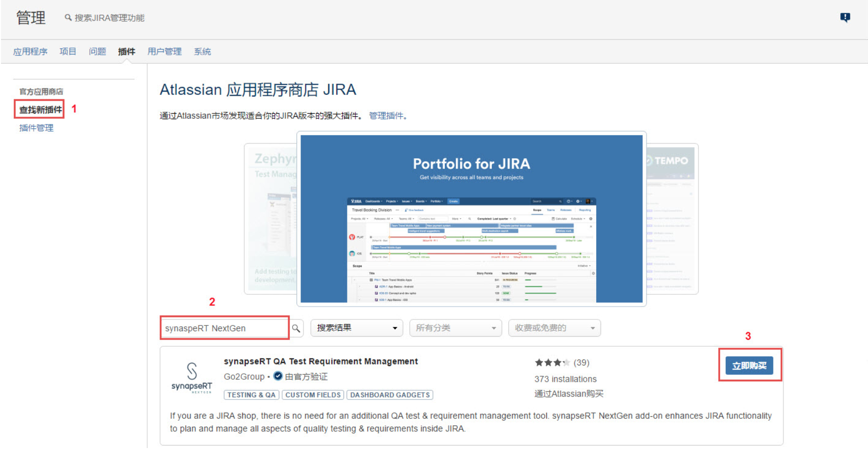
Task: Click the DASHBOARD GADGETS tag
Action: coord(390,395)
